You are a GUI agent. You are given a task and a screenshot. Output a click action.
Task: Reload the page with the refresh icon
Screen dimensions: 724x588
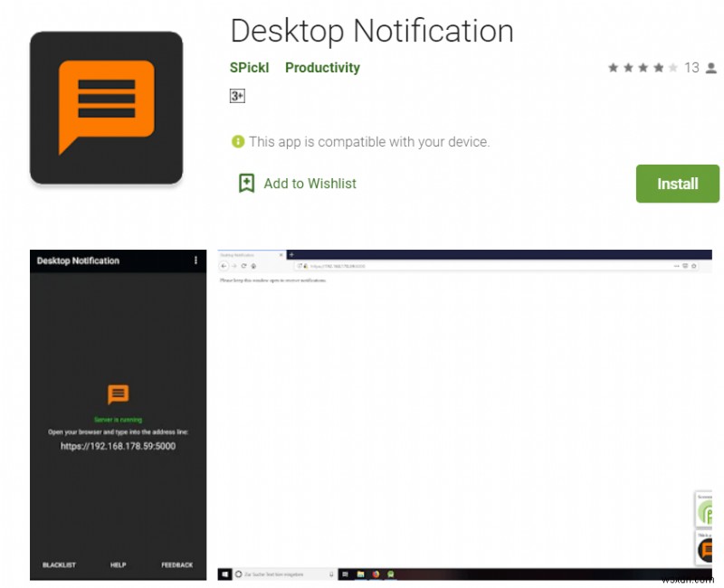tap(244, 266)
